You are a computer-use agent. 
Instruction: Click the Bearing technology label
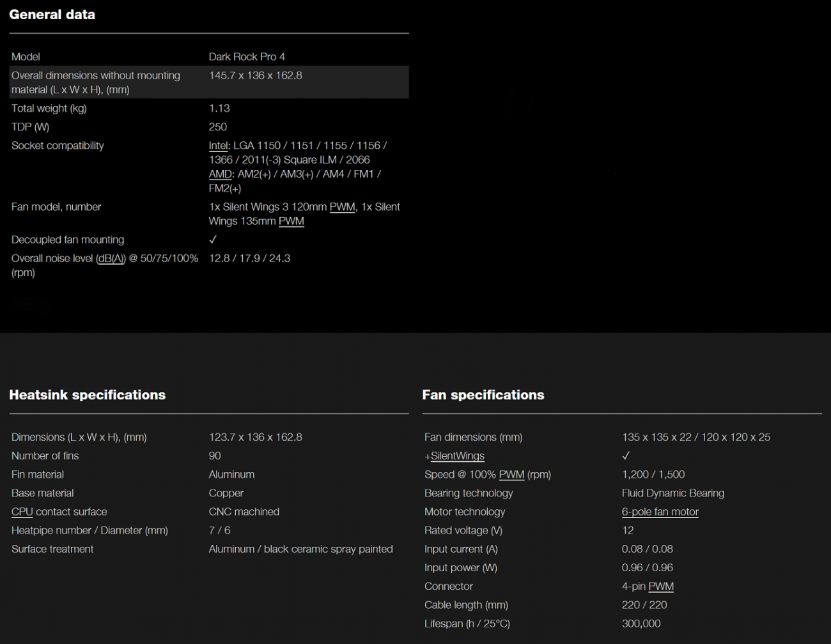pyautogui.click(x=469, y=493)
